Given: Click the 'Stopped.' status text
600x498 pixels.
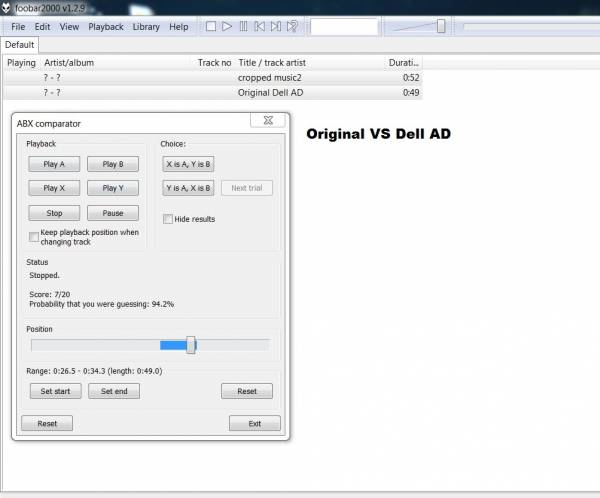Looking at the screenshot, I should (44, 275).
